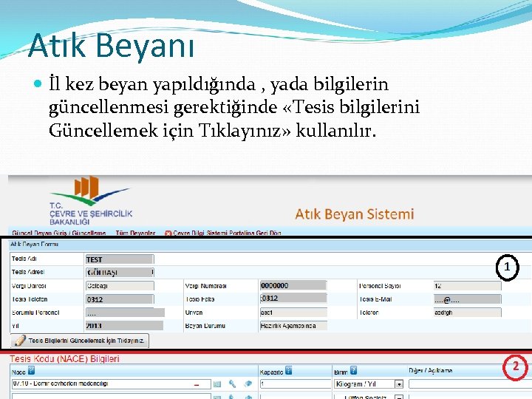
Task: Click the Tesis E-Mail label
Action: point(375,299)
